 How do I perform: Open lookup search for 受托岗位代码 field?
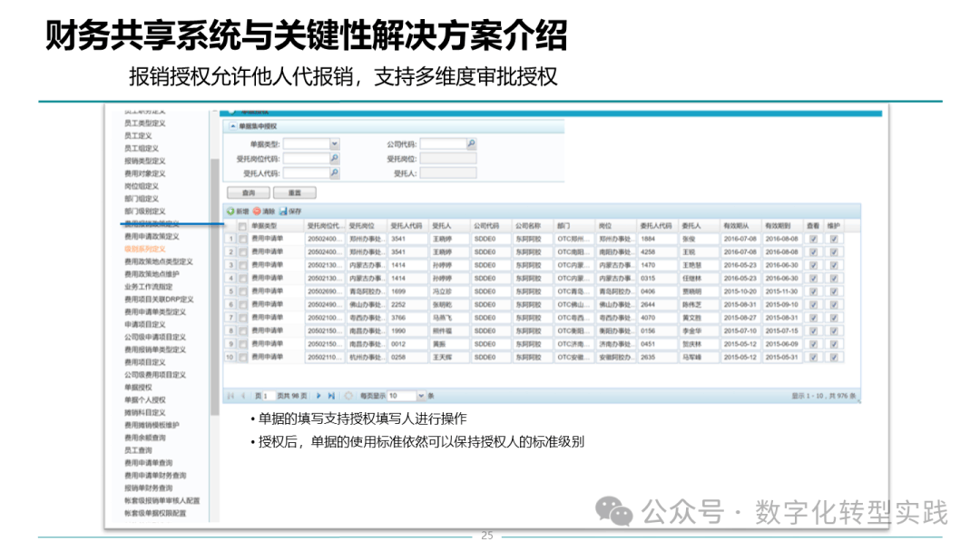(334, 158)
